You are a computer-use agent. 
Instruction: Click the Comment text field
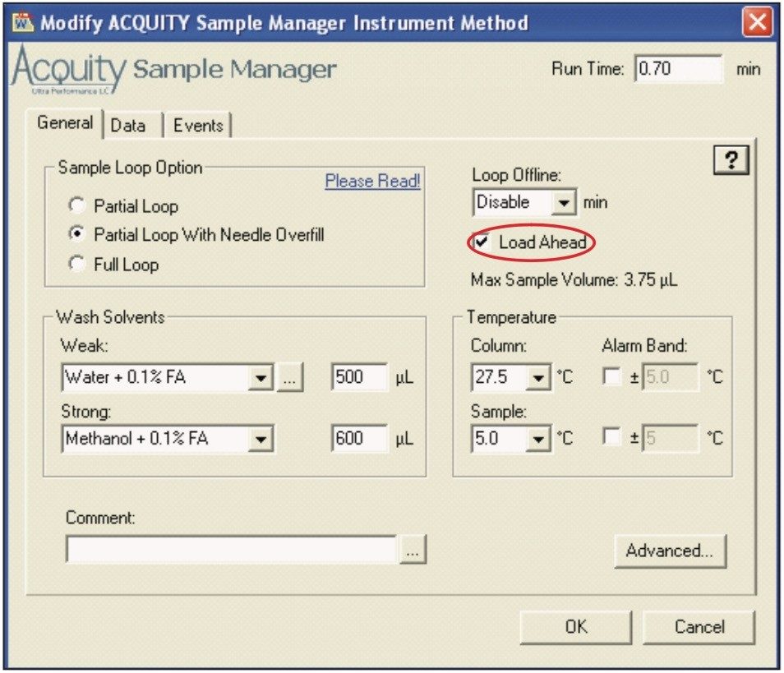click(x=232, y=550)
